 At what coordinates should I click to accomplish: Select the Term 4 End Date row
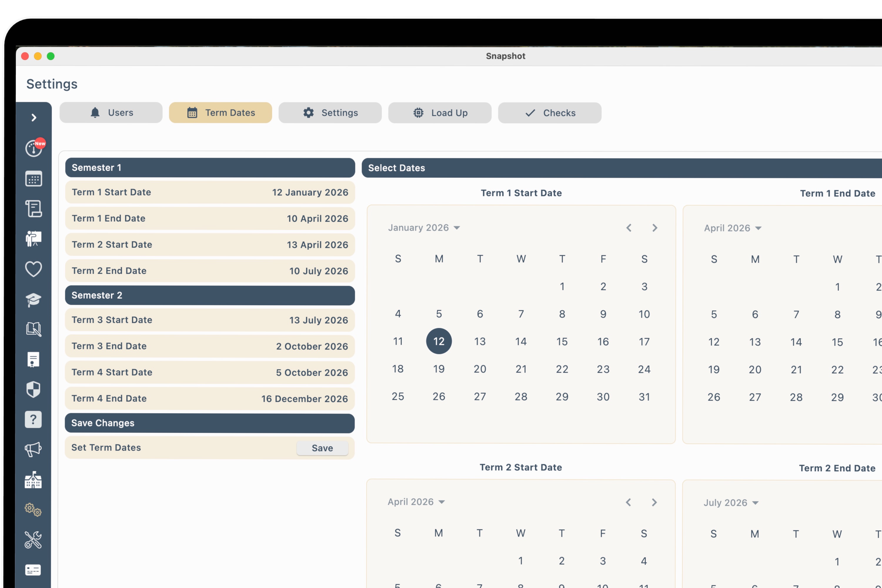coord(210,399)
